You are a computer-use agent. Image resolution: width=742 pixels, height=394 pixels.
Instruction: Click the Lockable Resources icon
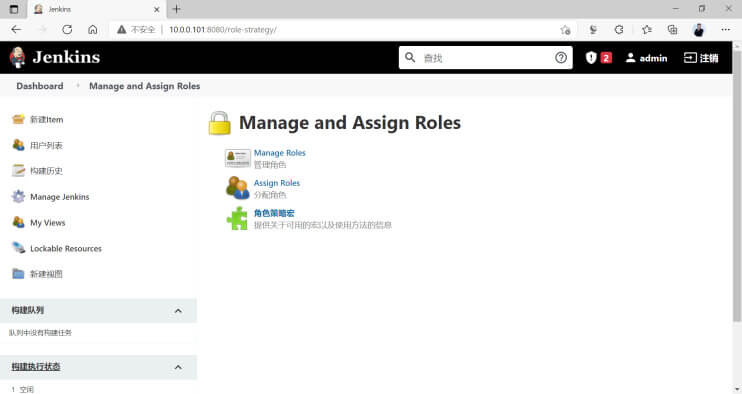tap(18, 248)
